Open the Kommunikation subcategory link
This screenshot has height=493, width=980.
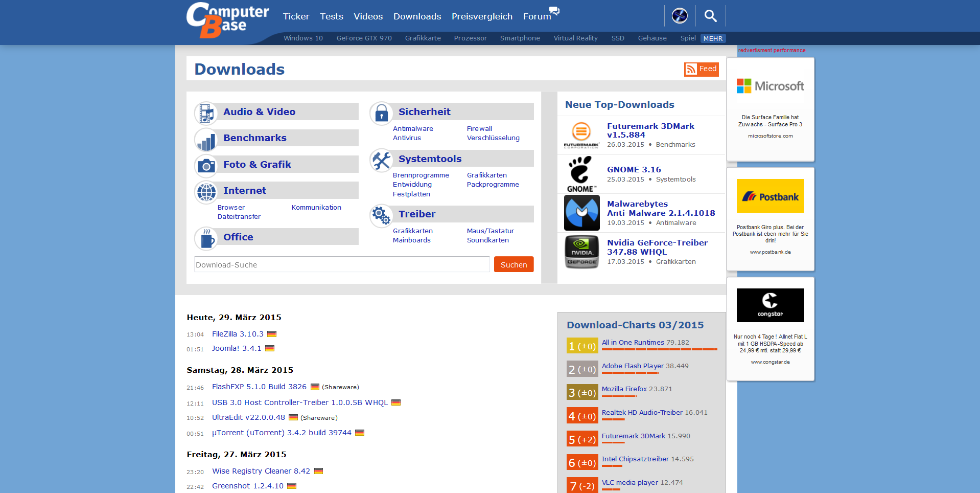316,208
